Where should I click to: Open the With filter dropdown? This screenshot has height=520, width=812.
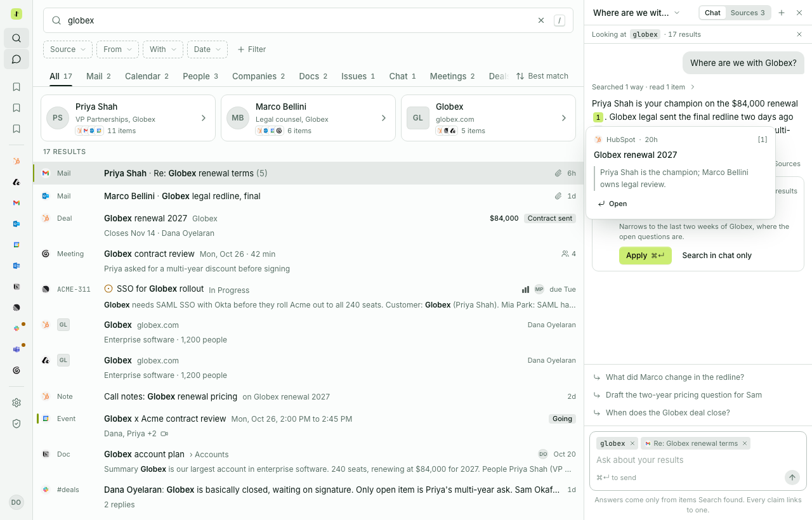point(163,49)
